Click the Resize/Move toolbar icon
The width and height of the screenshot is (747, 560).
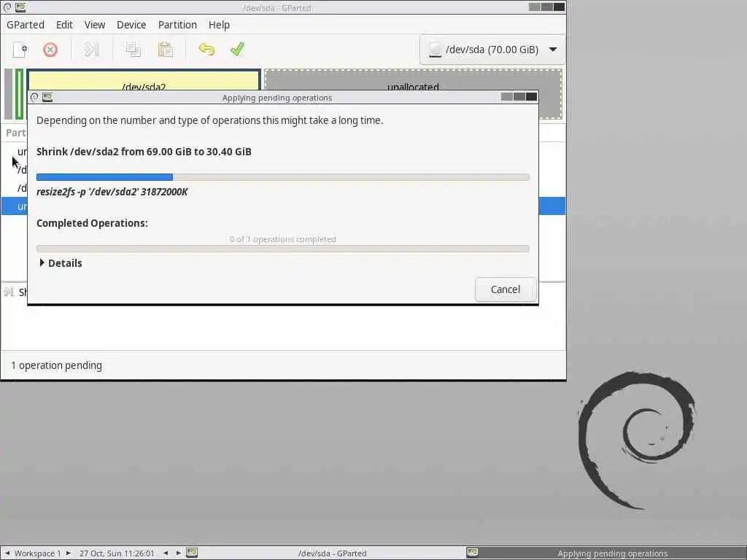pos(91,50)
